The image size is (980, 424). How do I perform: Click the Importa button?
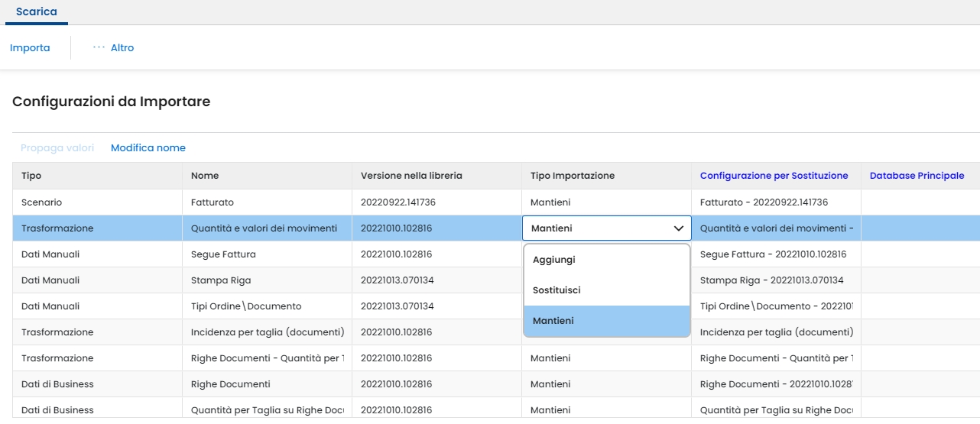(30, 48)
